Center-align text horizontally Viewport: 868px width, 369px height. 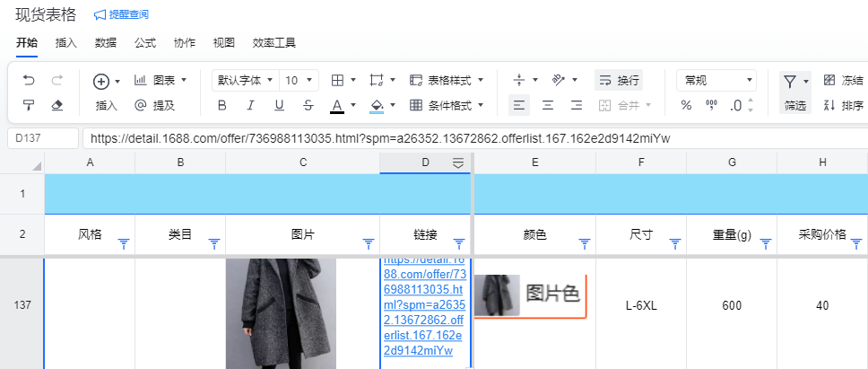(547, 105)
